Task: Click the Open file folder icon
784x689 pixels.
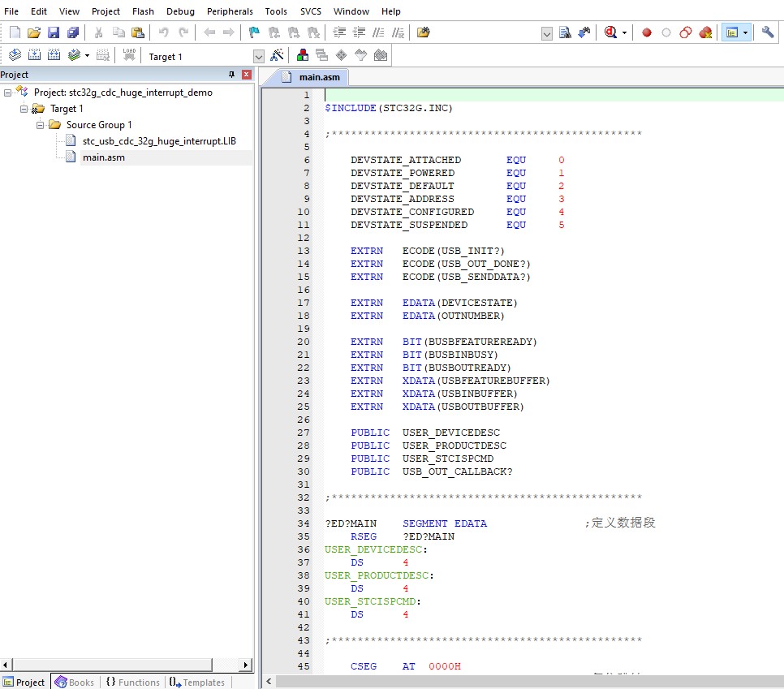Action: [34, 32]
